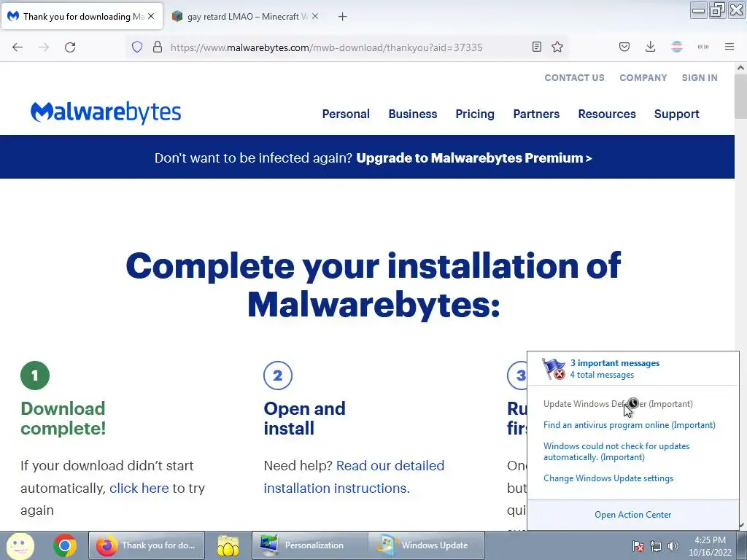Screen dimensions: 747x560
Task: Open the Support navigation menu
Action: [676, 114]
